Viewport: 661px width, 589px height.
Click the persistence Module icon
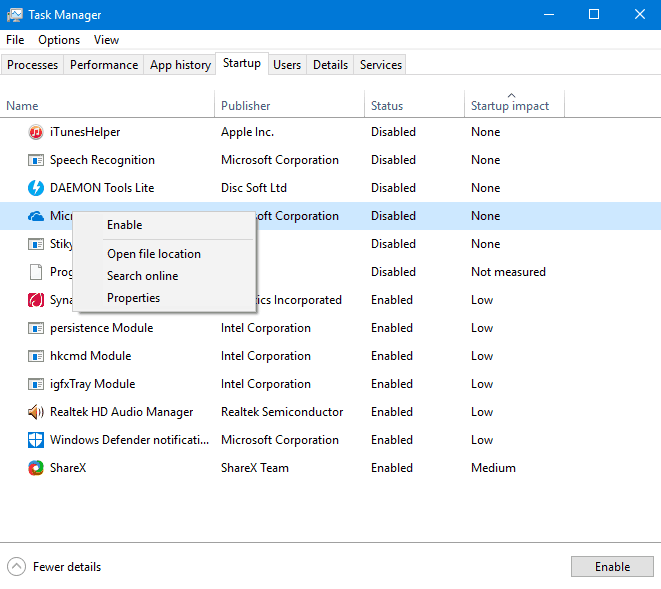[x=36, y=328]
